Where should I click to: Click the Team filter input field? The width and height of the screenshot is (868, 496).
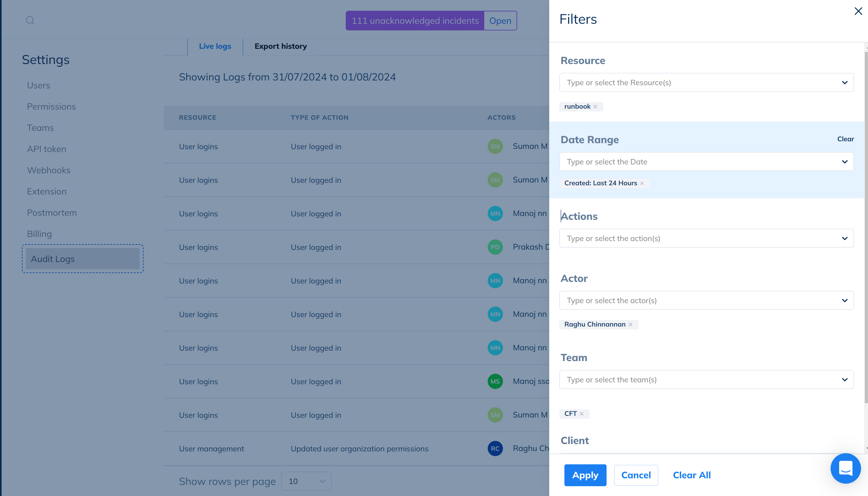coord(699,379)
